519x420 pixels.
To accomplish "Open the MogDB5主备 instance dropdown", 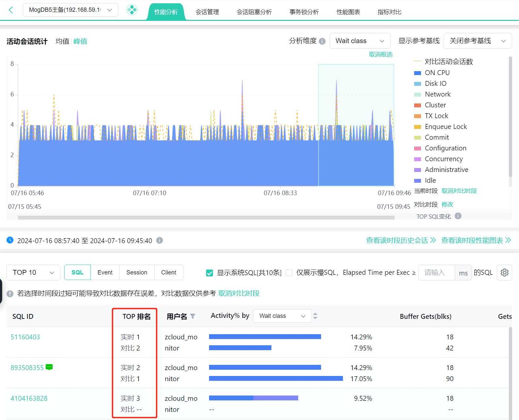I will 71,10.
